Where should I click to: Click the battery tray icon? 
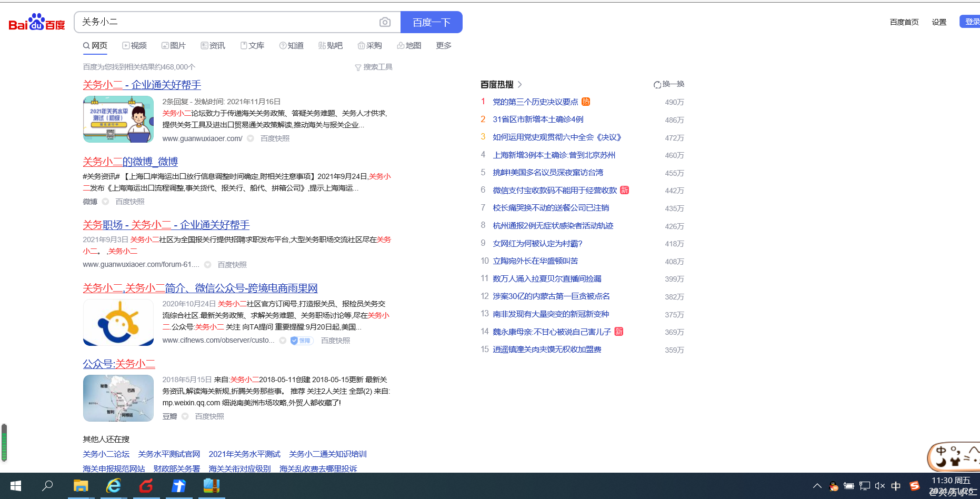pos(848,486)
